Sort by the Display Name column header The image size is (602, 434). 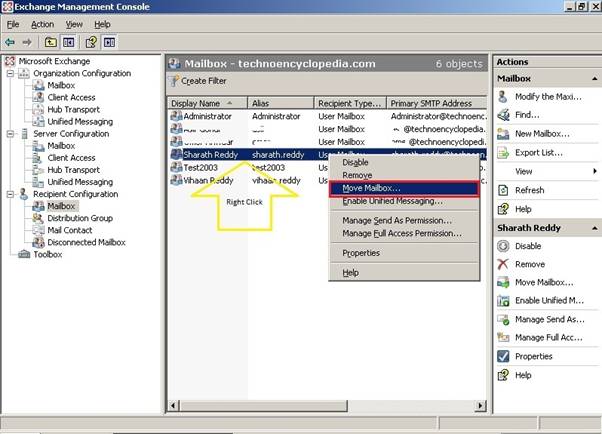pyautogui.click(x=208, y=103)
